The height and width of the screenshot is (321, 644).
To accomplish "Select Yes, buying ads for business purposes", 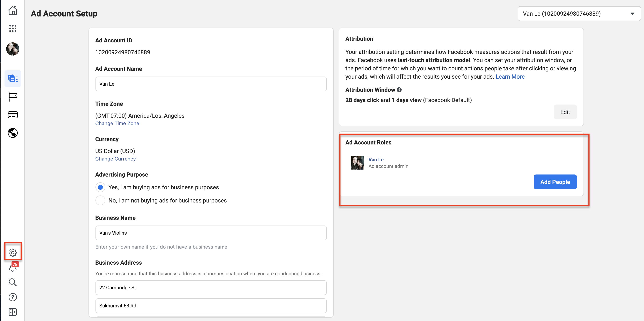I will click(100, 187).
